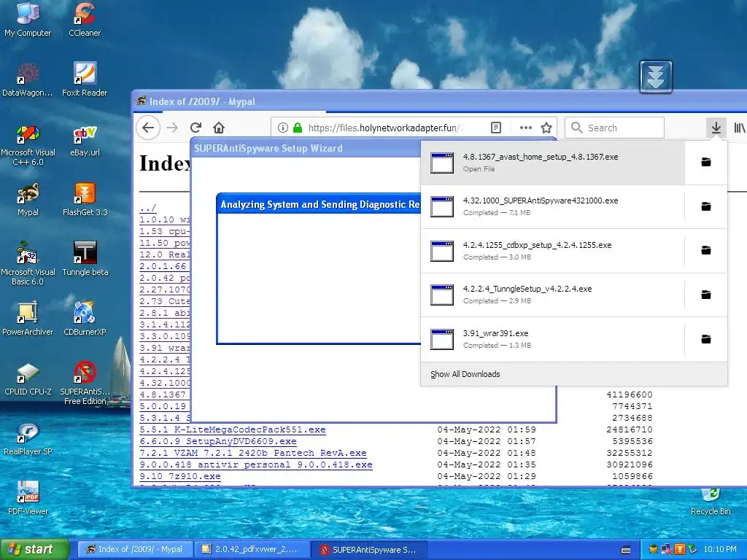Image resolution: width=747 pixels, height=560 pixels.
Task: Open the Windows Start menu
Action: (x=34, y=550)
